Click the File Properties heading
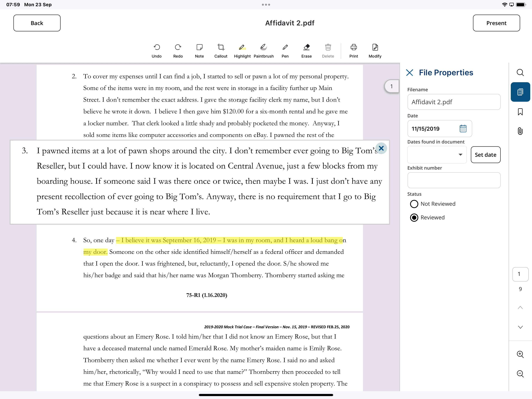This screenshot has width=532, height=399. point(446,73)
